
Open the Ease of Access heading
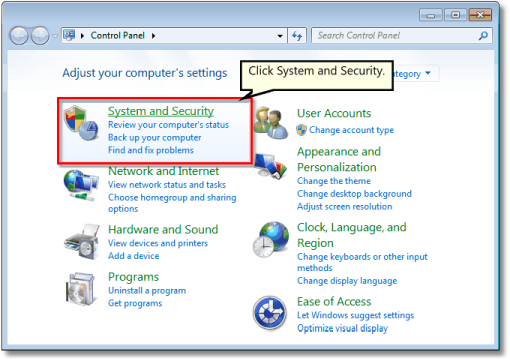pos(334,302)
